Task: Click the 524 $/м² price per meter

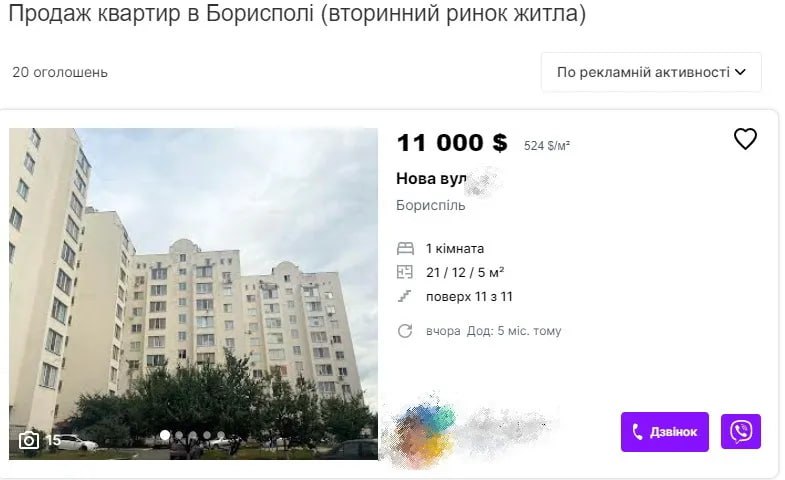Action: 547,146
